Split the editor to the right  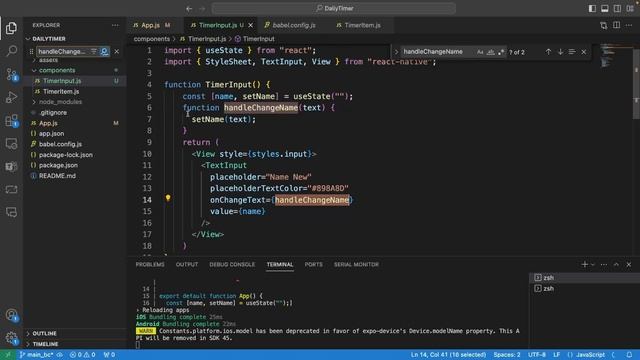[616, 25]
